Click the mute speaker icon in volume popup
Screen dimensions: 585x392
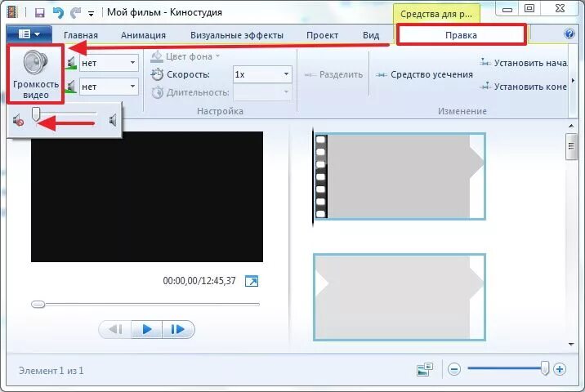[x=19, y=121]
